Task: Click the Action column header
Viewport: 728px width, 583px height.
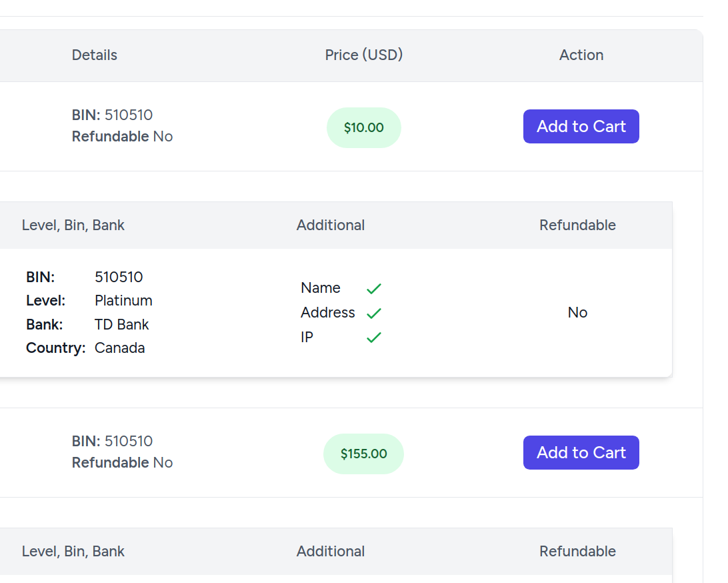Action: pos(581,55)
